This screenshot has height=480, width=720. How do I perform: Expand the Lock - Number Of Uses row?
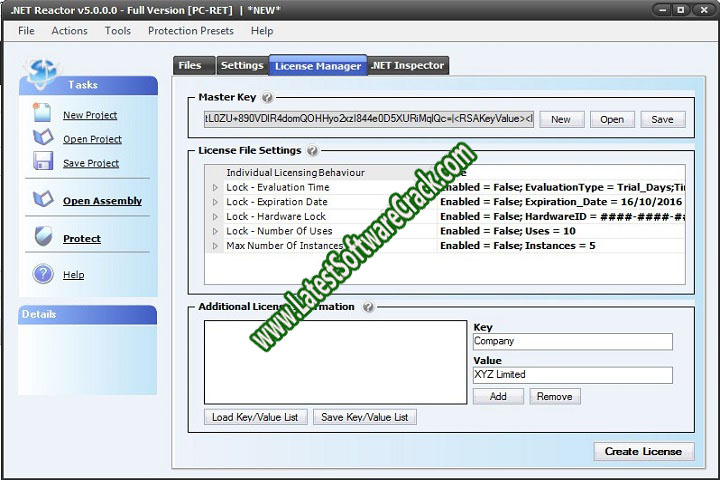point(214,231)
